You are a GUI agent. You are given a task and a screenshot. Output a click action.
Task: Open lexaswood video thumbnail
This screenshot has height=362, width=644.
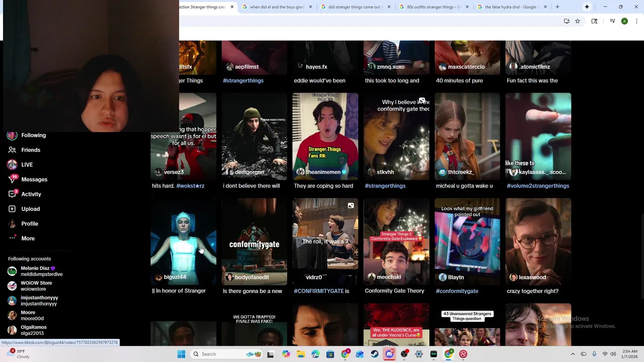click(x=538, y=241)
